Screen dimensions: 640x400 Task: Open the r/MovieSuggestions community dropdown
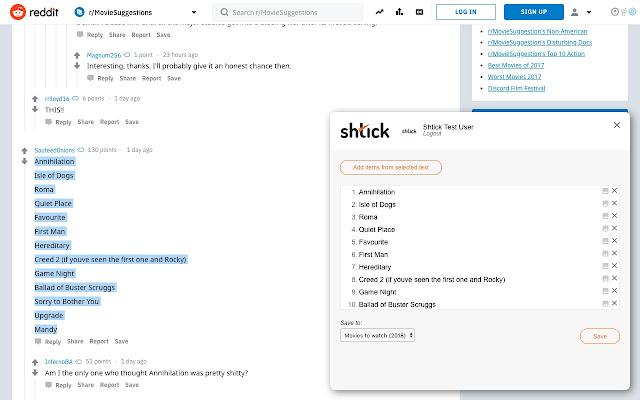136,12
